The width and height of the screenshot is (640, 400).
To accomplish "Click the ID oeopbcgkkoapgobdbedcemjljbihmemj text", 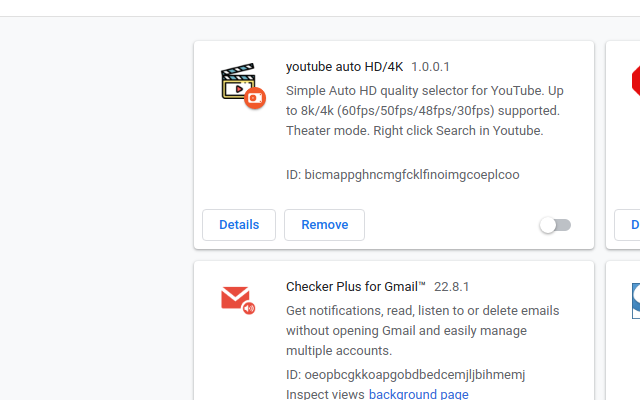I will point(405,375).
